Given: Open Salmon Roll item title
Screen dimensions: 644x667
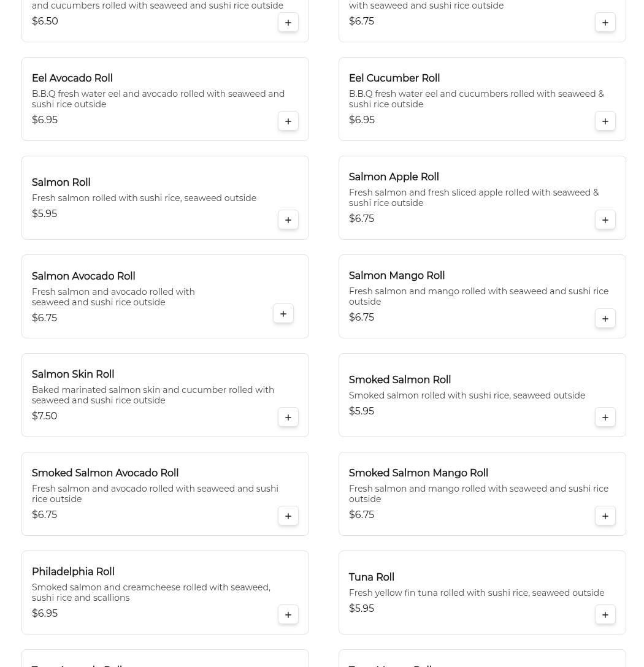Looking at the screenshot, I should coord(61,183).
